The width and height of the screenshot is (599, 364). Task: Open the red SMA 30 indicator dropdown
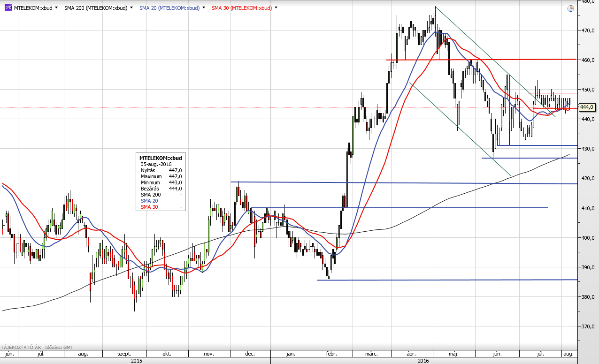click(x=276, y=8)
